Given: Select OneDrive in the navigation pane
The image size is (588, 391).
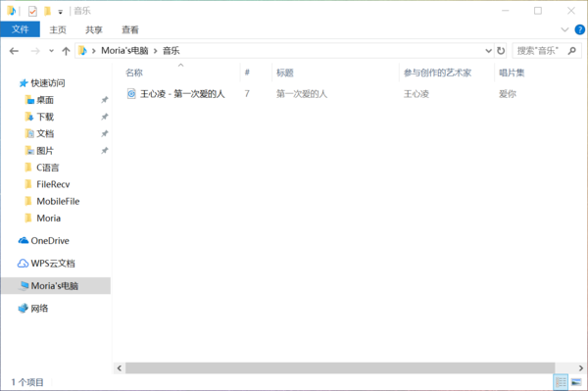Looking at the screenshot, I should click(50, 241).
